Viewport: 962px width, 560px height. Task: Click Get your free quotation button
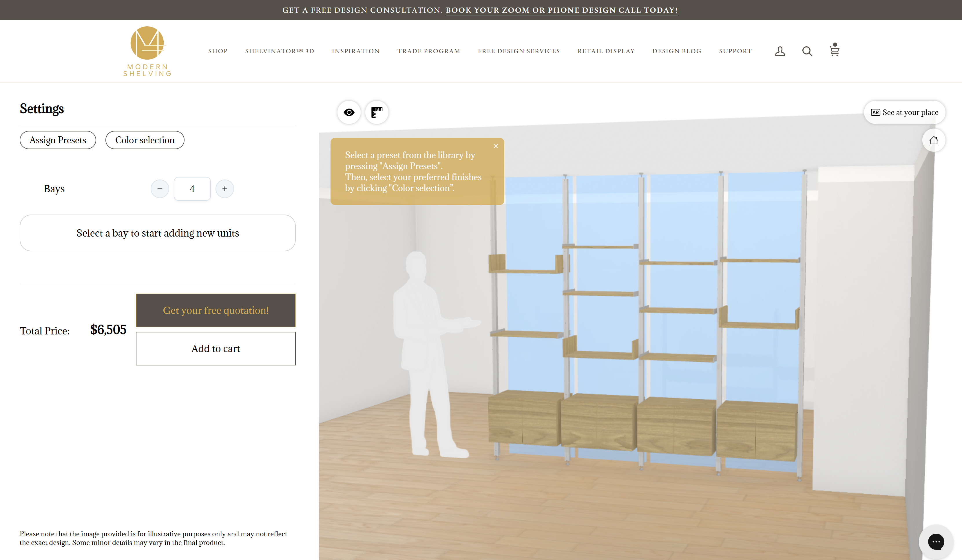click(216, 310)
